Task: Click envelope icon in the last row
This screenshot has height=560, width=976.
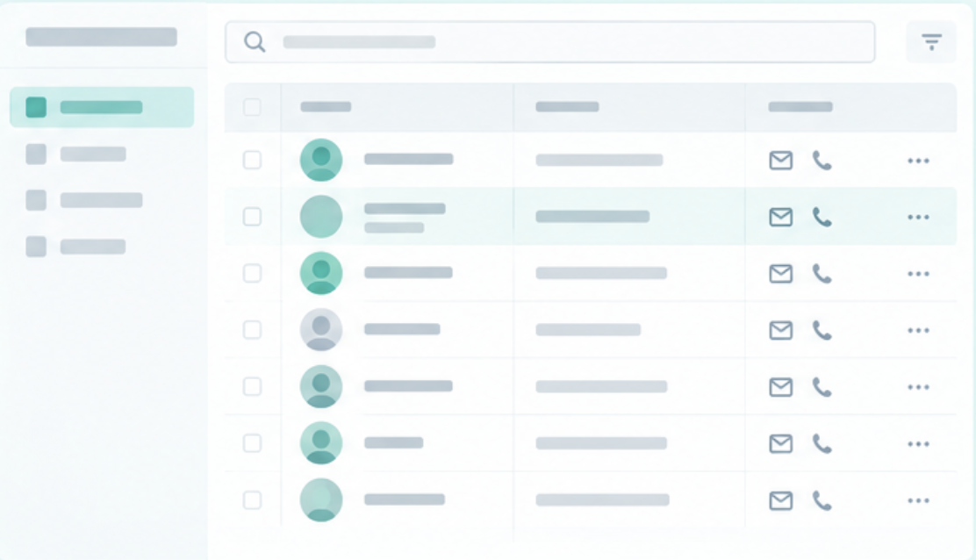Action: (x=780, y=500)
